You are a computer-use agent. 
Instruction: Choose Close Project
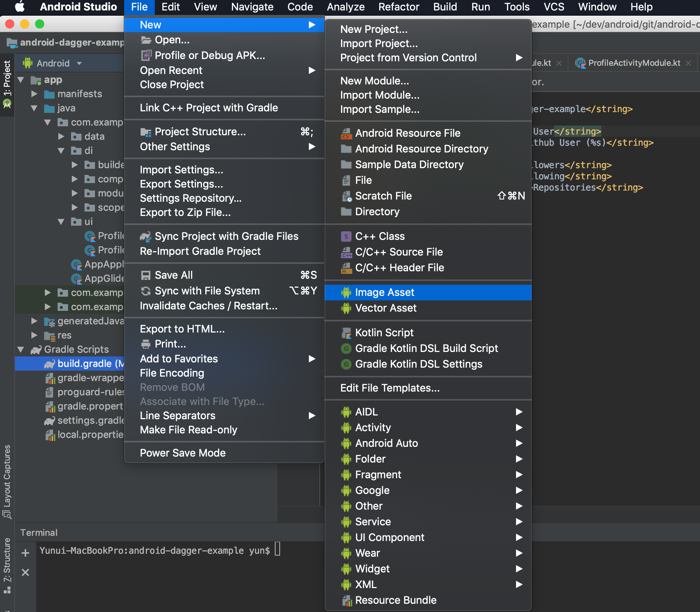224,85
